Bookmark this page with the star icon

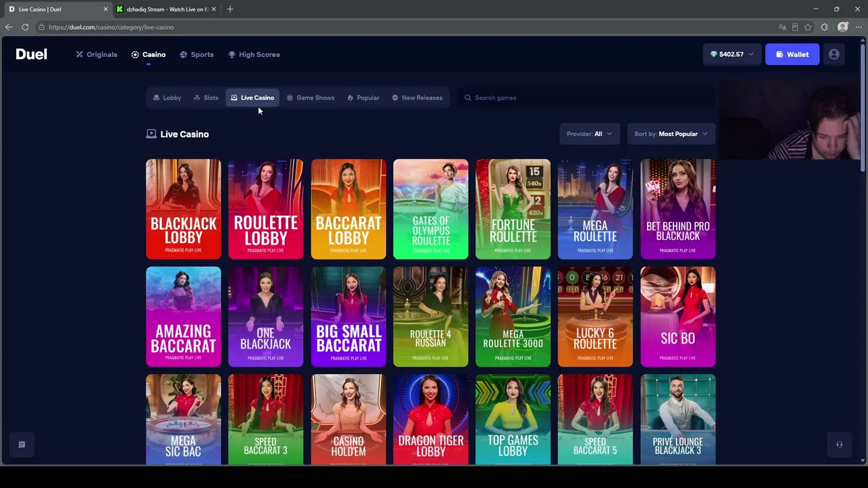[808, 27]
